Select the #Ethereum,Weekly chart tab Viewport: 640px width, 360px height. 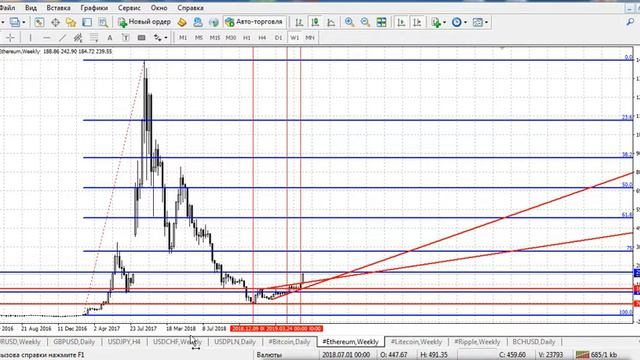[351, 342]
